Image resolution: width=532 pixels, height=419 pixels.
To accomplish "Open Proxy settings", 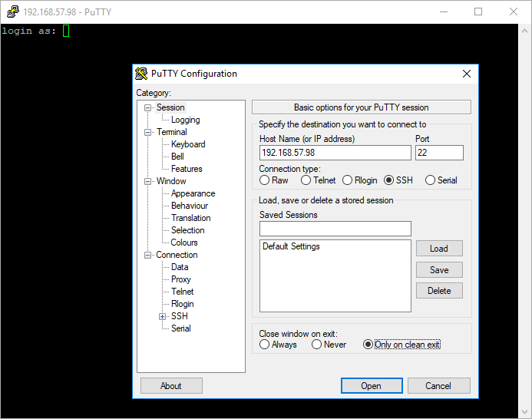I will pyautogui.click(x=181, y=279).
